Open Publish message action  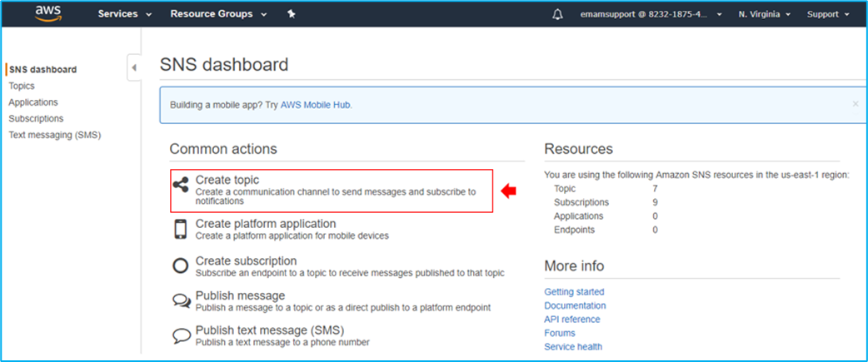(x=240, y=295)
